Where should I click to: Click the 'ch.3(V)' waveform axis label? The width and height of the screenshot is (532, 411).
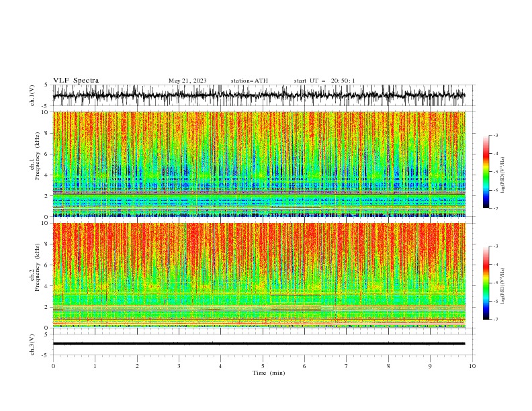[32, 345]
